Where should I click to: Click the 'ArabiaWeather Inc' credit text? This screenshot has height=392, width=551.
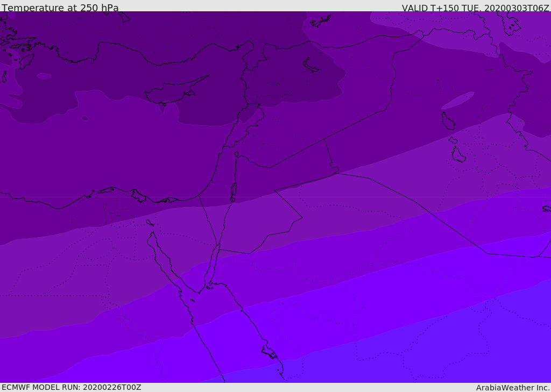(513, 388)
